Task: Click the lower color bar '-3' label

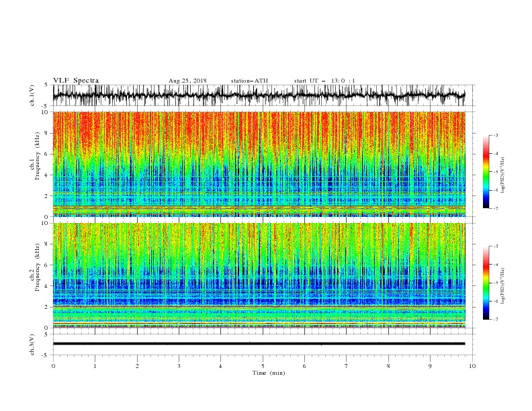Action: 495,246
